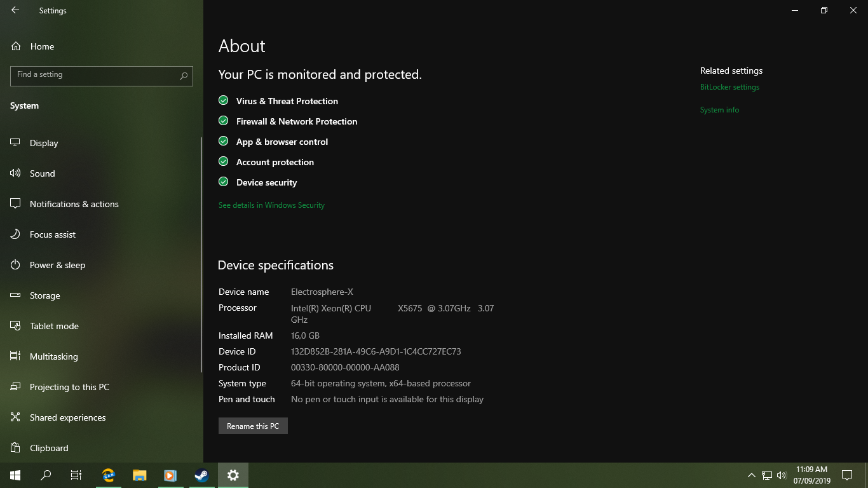Click device name value Electrosphere-X

[x=322, y=292]
